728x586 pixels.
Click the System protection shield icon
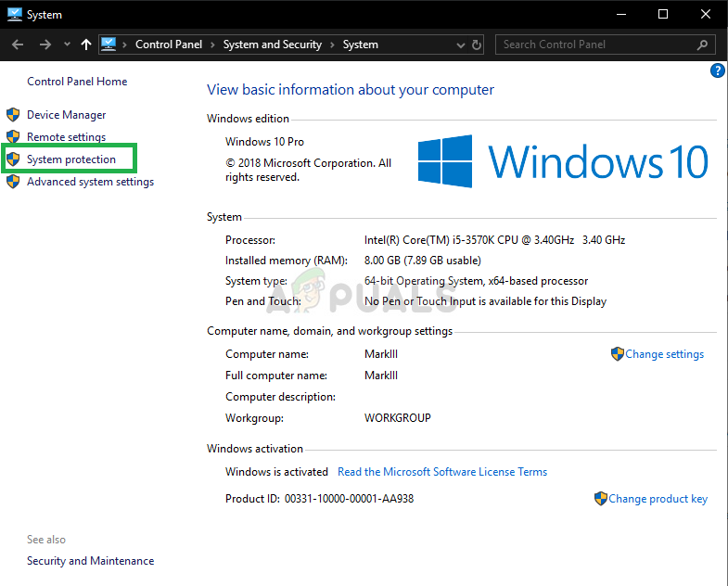[13, 159]
